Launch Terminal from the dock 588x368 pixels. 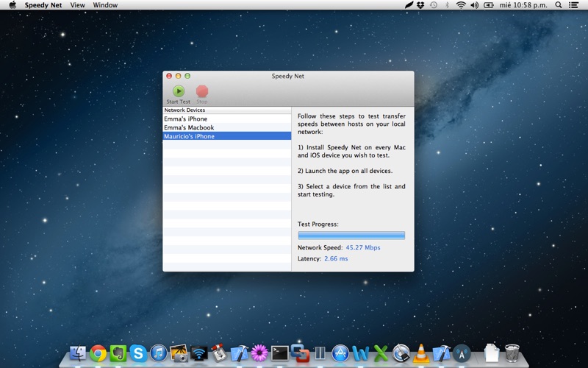[x=280, y=353]
